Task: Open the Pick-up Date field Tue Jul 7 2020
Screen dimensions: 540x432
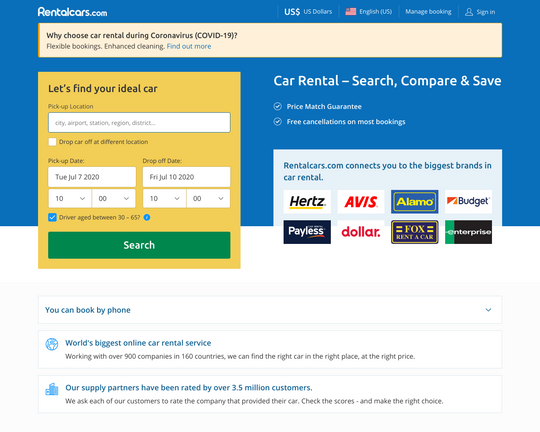Action: [x=92, y=177]
